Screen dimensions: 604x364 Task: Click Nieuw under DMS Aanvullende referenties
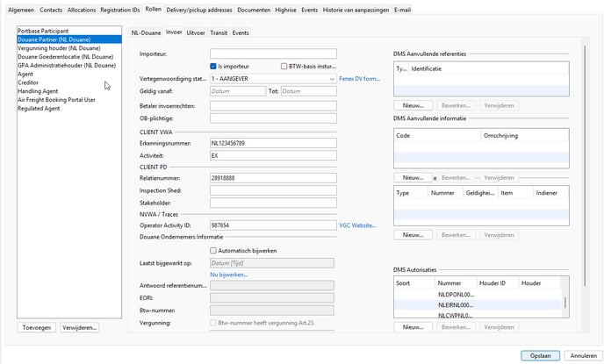click(x=413, y=105)
